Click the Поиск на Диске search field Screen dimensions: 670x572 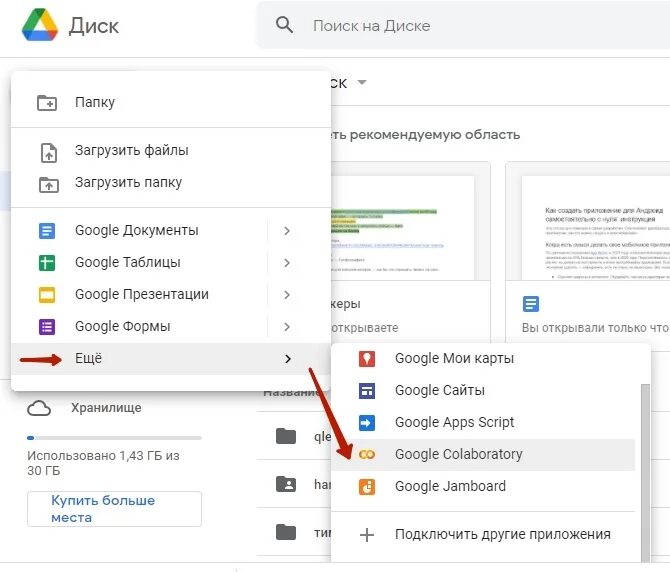point(463,26)
